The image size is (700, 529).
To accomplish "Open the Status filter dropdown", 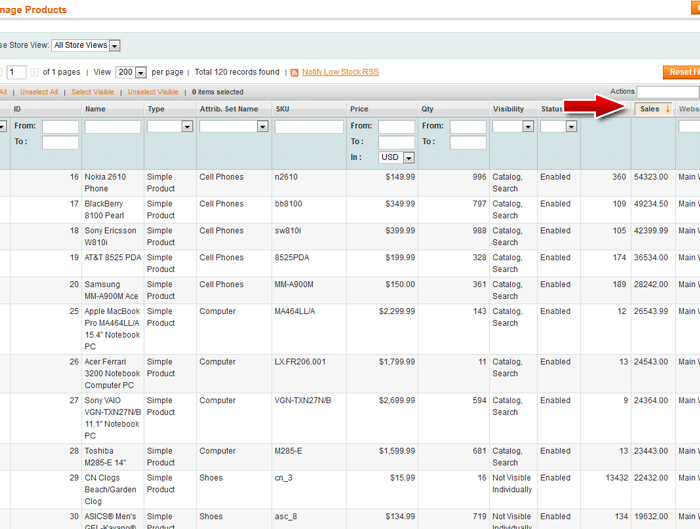I will coord(558,126).
